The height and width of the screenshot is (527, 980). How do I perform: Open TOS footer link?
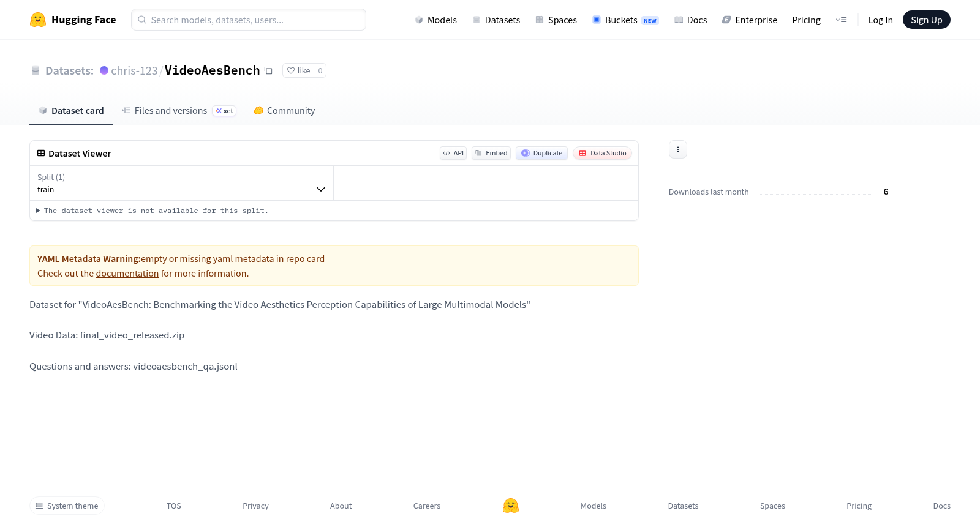coord(174,506)
